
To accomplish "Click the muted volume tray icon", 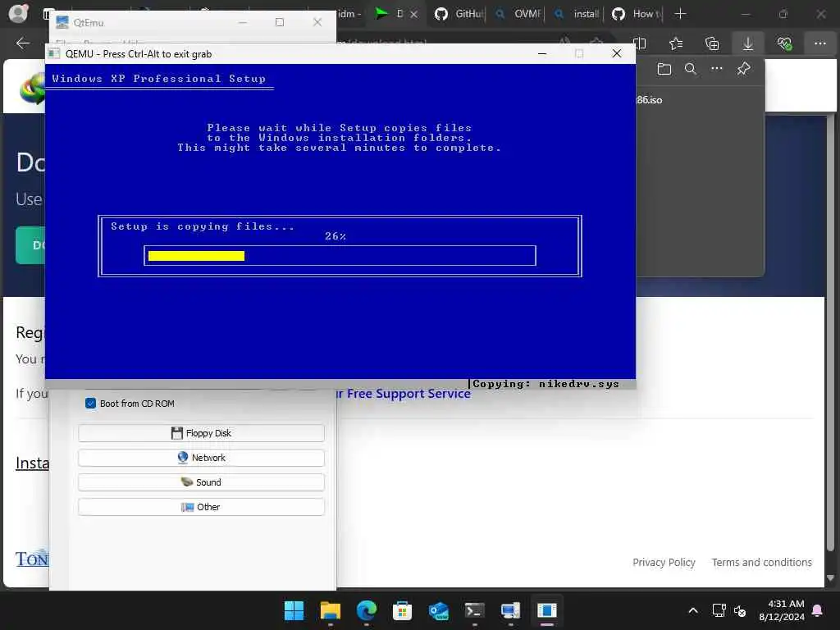I will [x=740, y=610].
